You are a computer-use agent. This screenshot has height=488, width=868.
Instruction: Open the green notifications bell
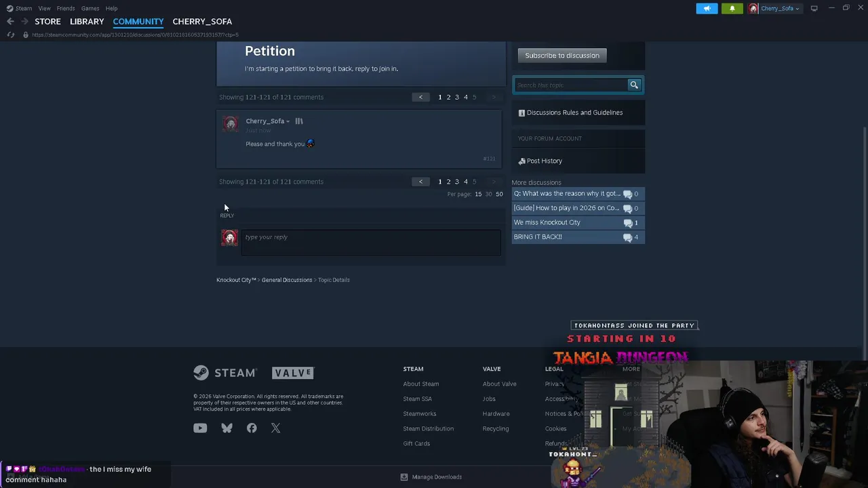(x=732, y=9)
